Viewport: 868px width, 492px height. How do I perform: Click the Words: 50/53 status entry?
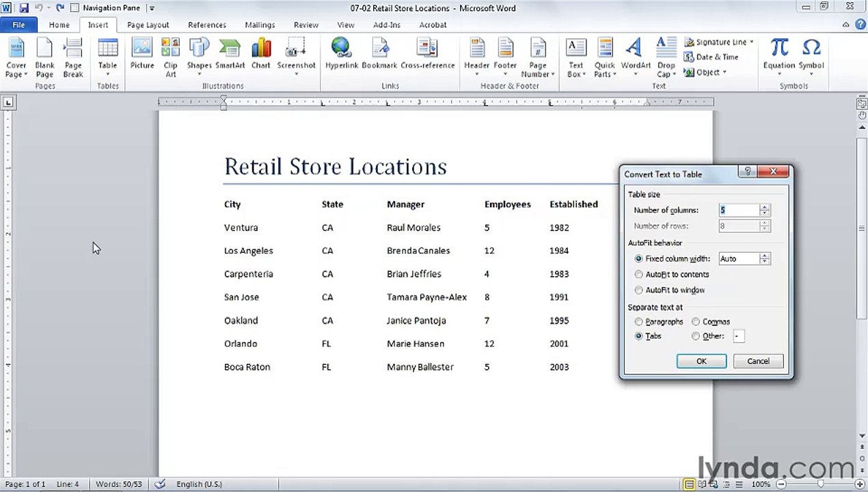pos(119,484)
